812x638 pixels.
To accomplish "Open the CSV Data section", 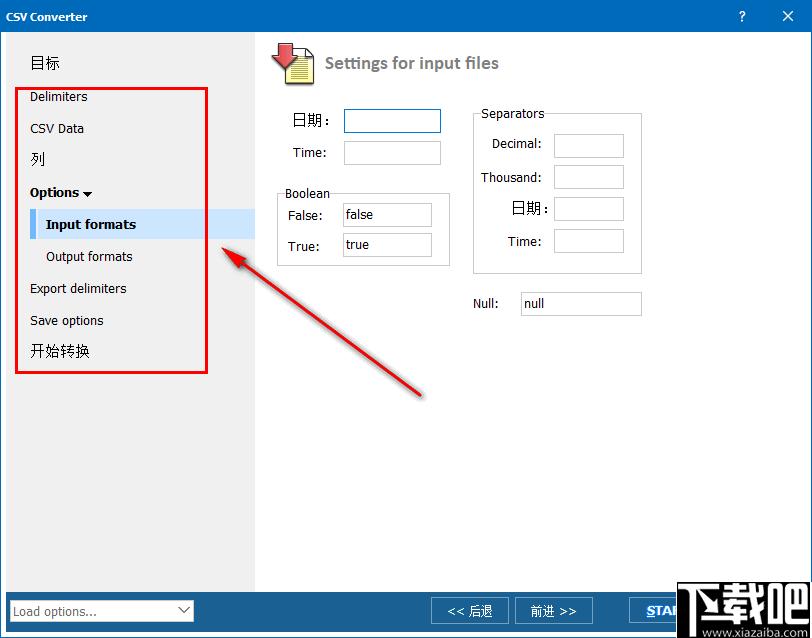I will pos(57,128).
